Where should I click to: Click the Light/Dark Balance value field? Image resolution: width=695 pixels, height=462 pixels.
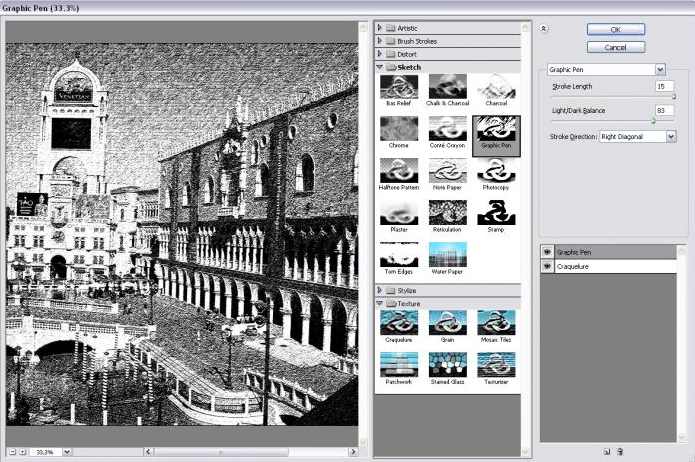[664, 110]
